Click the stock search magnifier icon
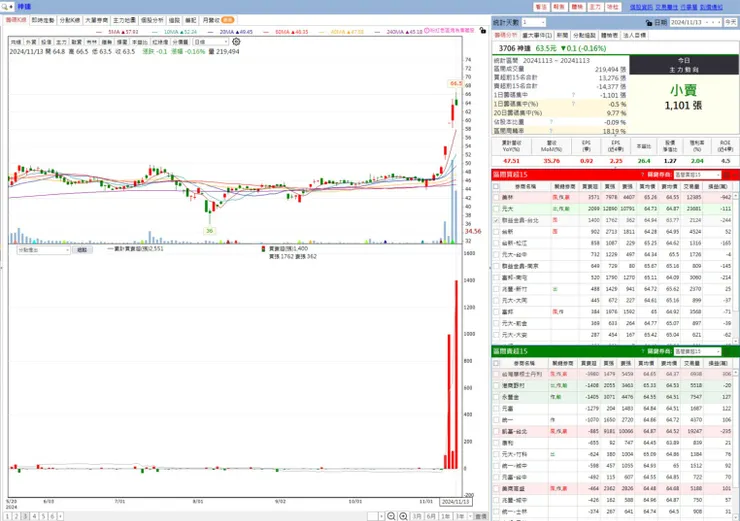The width and height of the screenshot is (740, 521). (x=5, y=7)
